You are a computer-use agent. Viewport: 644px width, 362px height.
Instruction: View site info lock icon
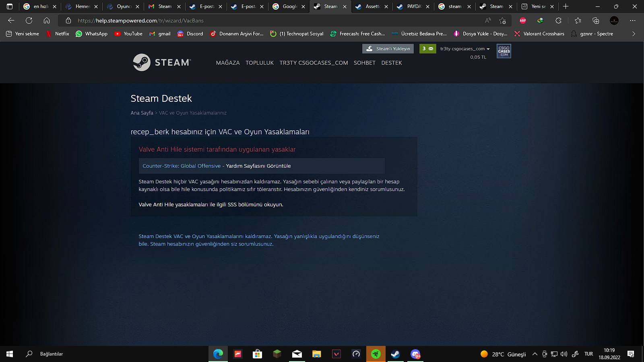[x=68, y=21]
